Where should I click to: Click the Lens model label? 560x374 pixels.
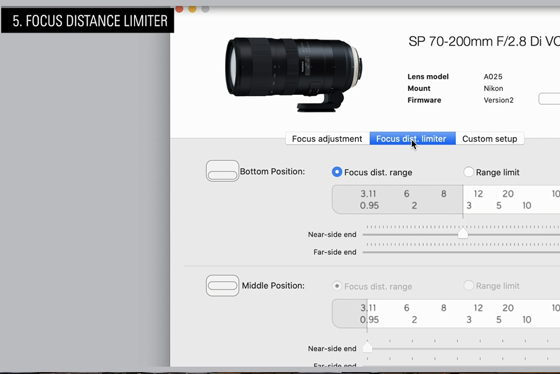tap(428, 76)
